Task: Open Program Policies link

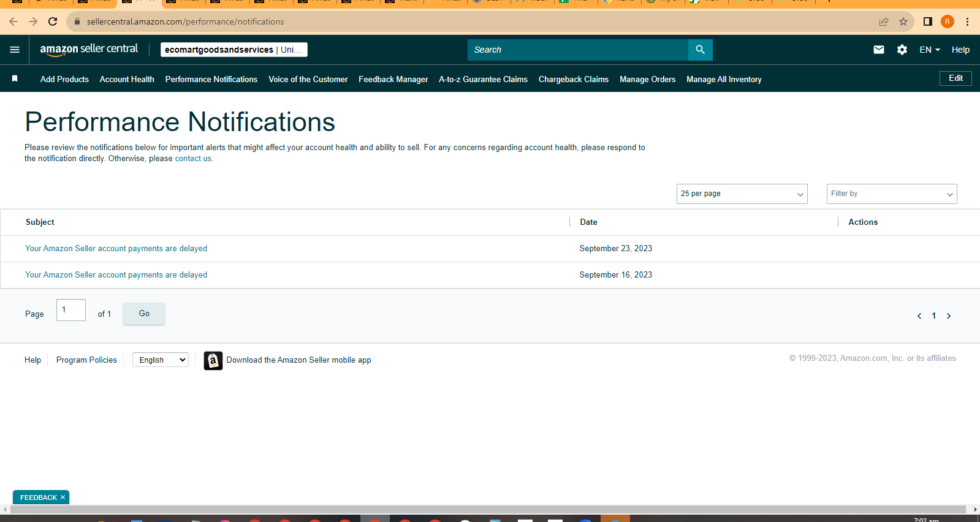Action: (86, 360)
